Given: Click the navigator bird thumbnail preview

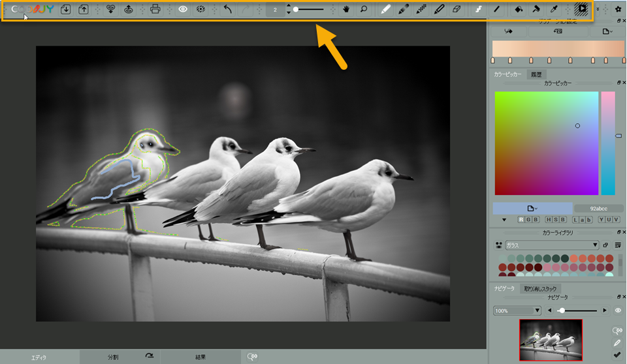Looking at the screenshot, I should coord(551,340).
